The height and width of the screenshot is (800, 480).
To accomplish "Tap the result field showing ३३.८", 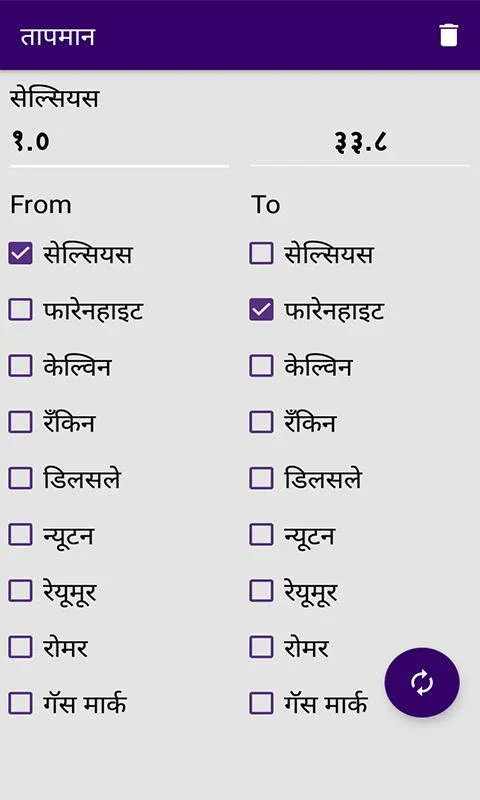I will pyautogui.click(x=360, y=143).
